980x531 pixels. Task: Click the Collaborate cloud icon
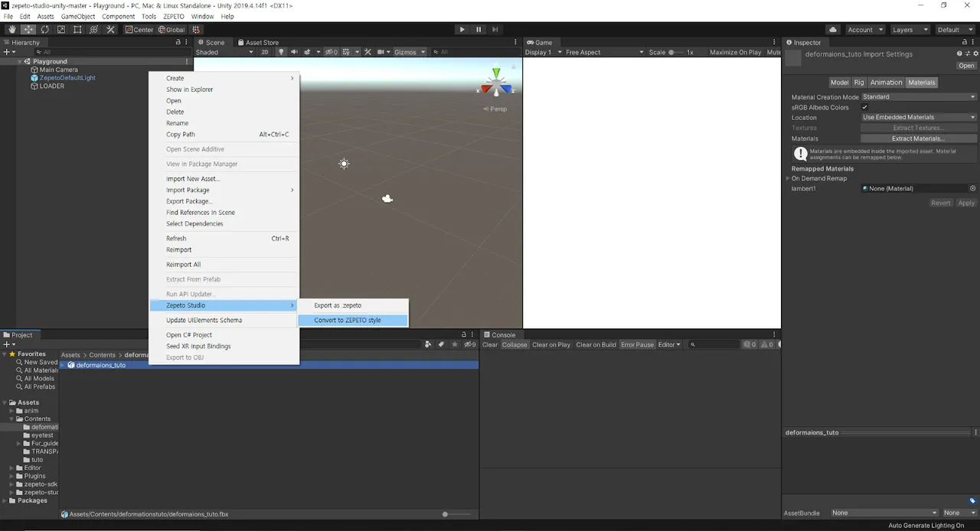(833, 29)
